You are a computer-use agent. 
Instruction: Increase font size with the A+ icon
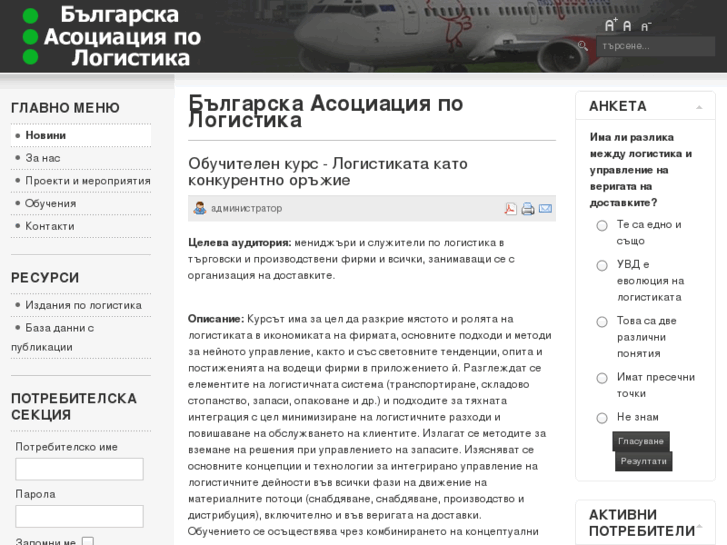[611, 25]
